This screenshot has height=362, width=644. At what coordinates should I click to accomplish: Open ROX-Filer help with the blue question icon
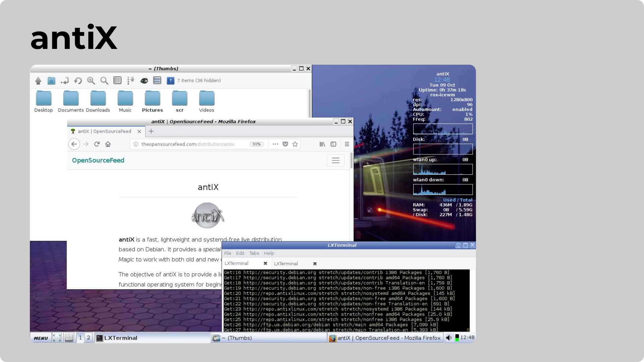[x=170, y=80]
